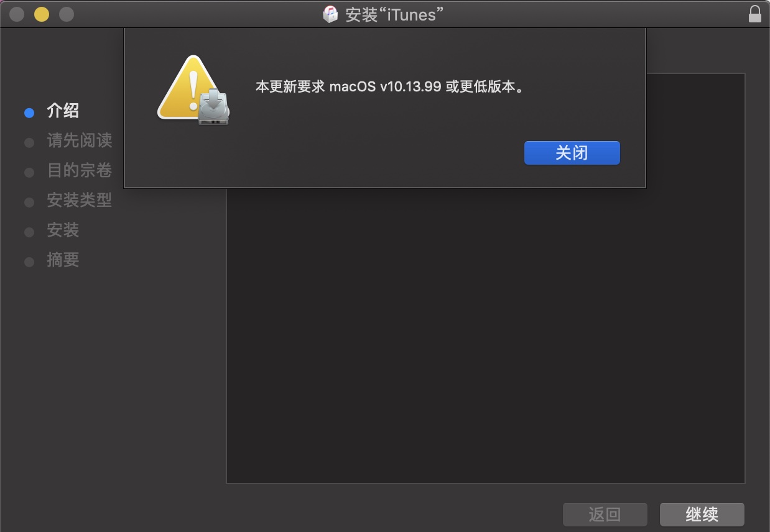Click the gray bullet beside 目的宗卷
Viewport: 770px width, 532px height.
click(x=29, y=172)
